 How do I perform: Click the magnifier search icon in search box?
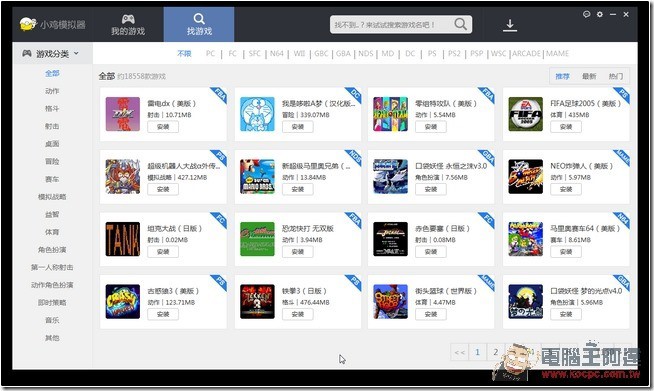460,24
